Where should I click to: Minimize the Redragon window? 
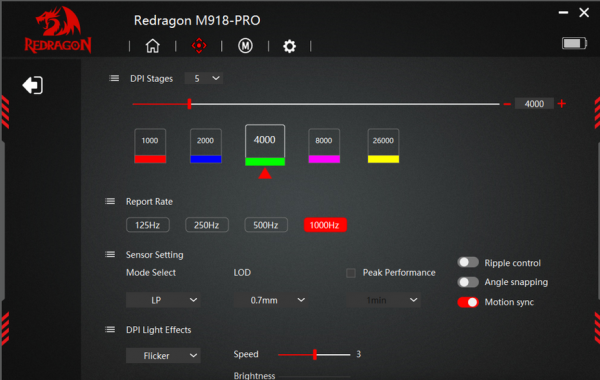coord(563,13)
